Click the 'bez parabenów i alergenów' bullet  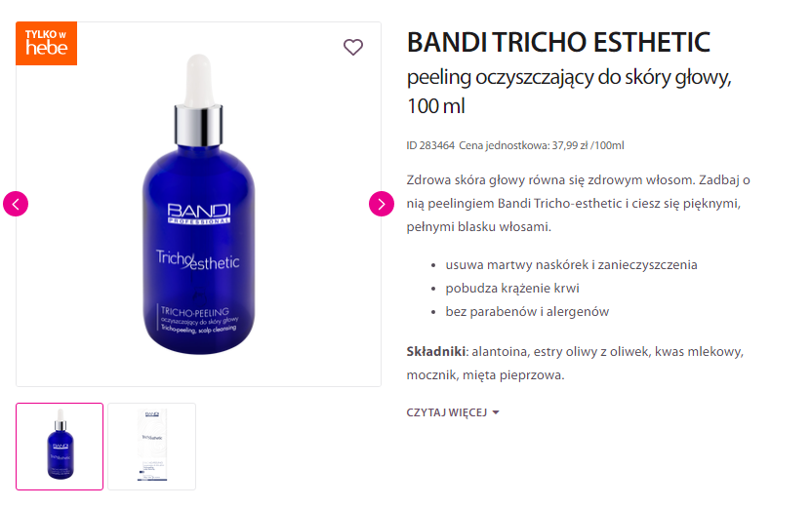tap(527, 311)
